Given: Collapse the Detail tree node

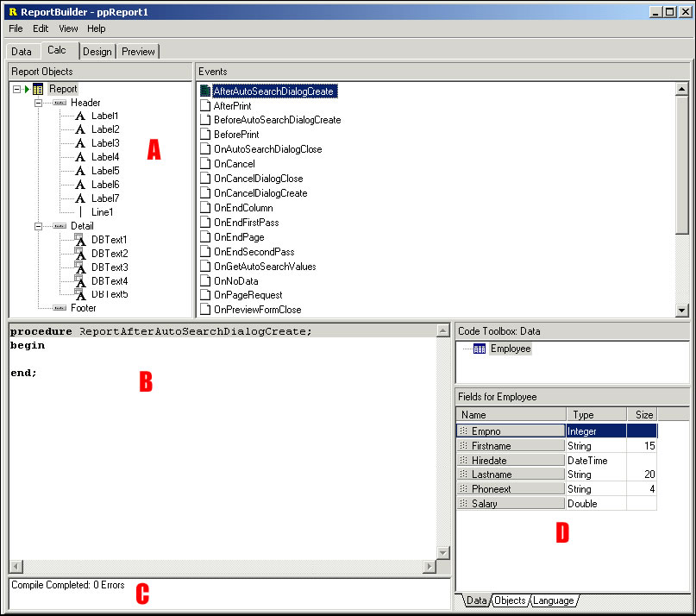Looking at the screenshot, I should coord(39,226).
